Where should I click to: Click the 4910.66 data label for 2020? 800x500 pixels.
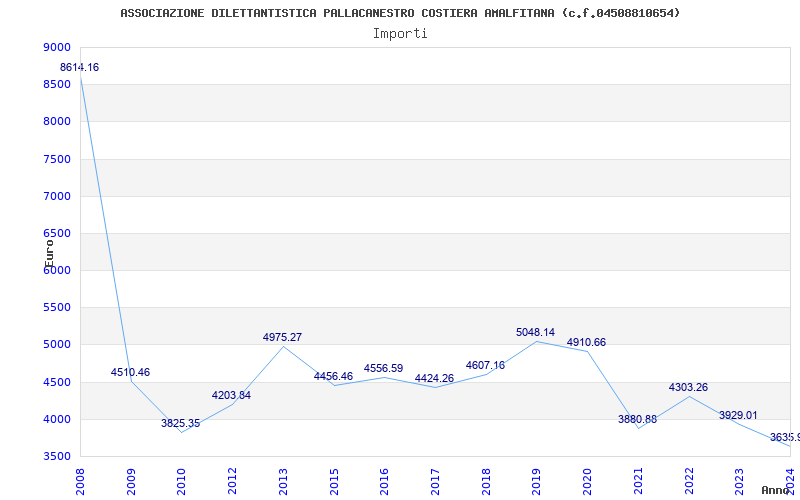587,342
